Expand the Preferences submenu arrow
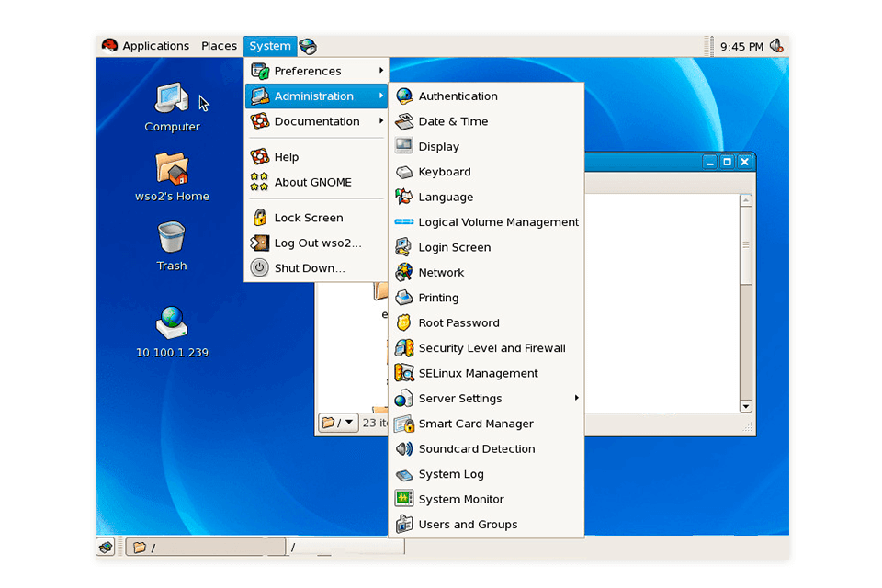This screenshot has height=588, width=882. pyautogui.click(x=381, y=71)
